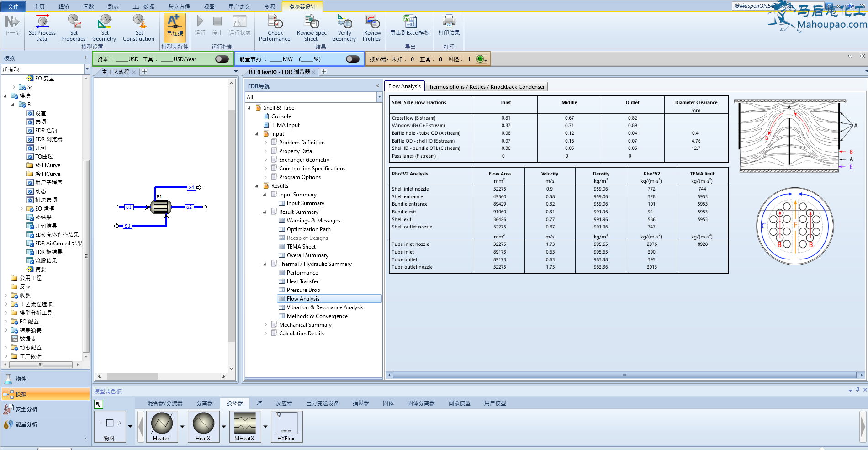868x450 pixels.
Task: Export to Excel template (导出到Excel模板)
Action: [410, 26]
